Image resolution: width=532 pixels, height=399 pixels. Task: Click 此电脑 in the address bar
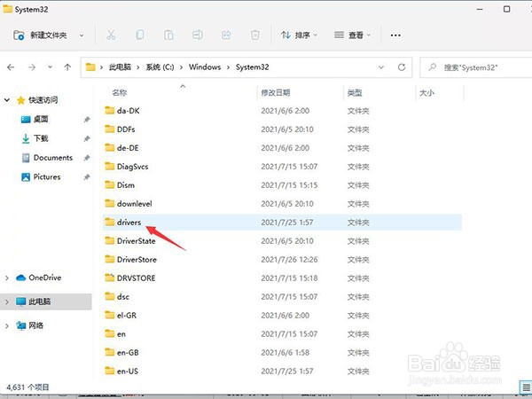(x=120, y=67)
